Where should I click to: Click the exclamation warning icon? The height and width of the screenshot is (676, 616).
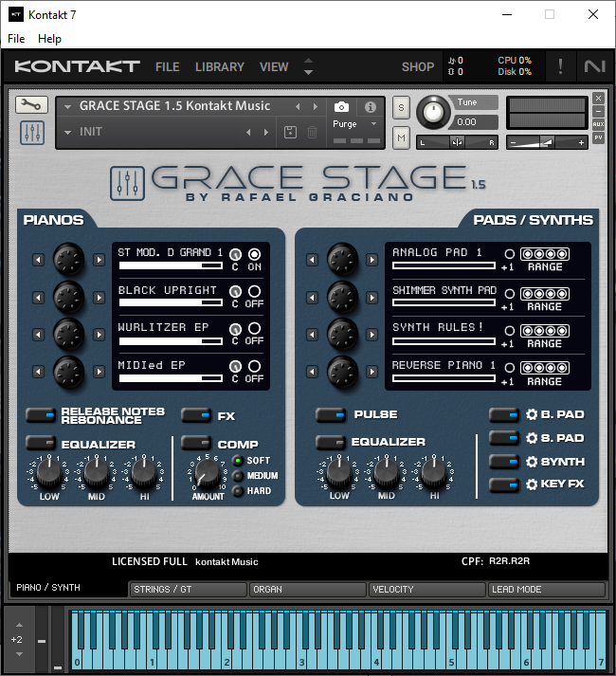560,66
